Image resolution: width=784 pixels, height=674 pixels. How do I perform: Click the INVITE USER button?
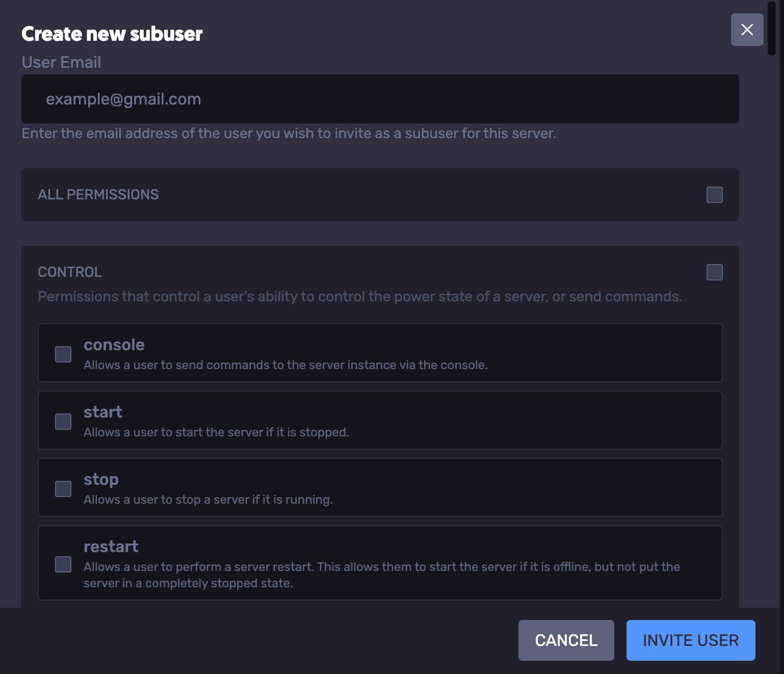(x=690, y=640)
